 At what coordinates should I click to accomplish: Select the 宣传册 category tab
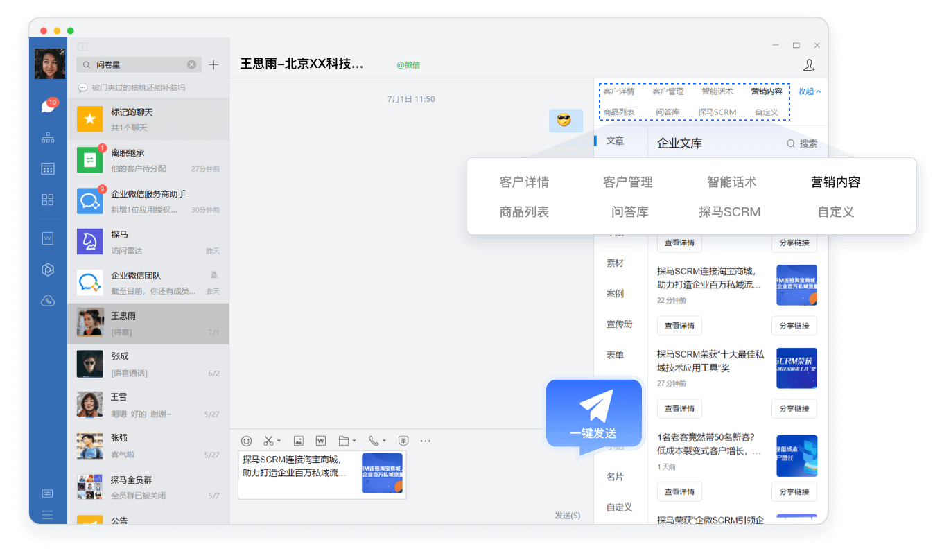[x=619, y=324]
